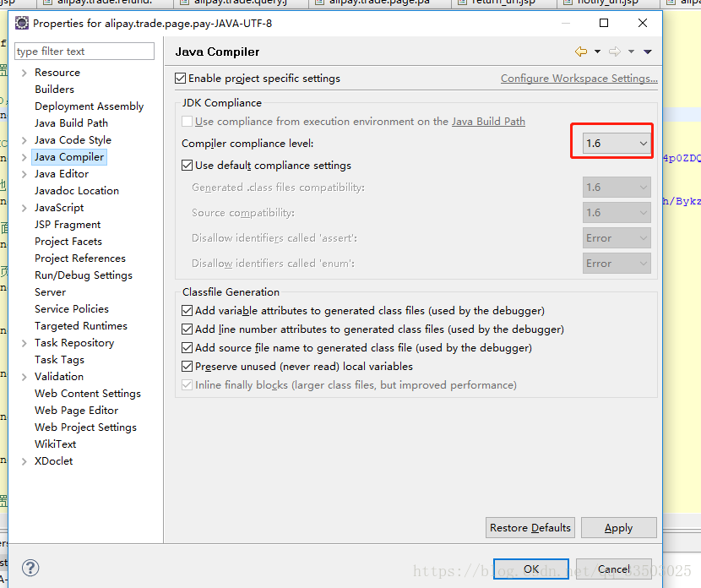Image resolution: width=701 pixels, height=588 pixels.
Task: Toggle Inline finally blocks checkbox
Action: 187,384
